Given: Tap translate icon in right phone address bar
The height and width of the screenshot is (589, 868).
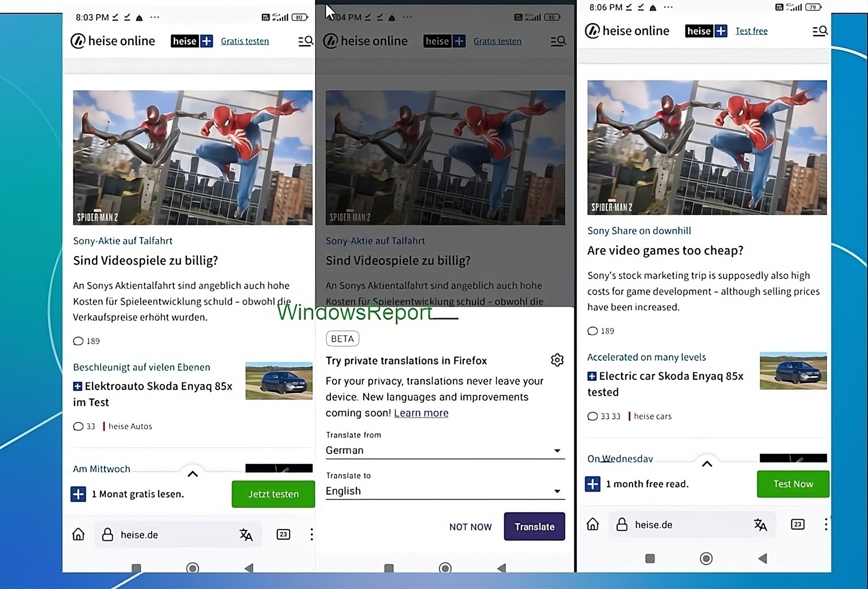Looking at the screenshot, I should coord(761,525).
